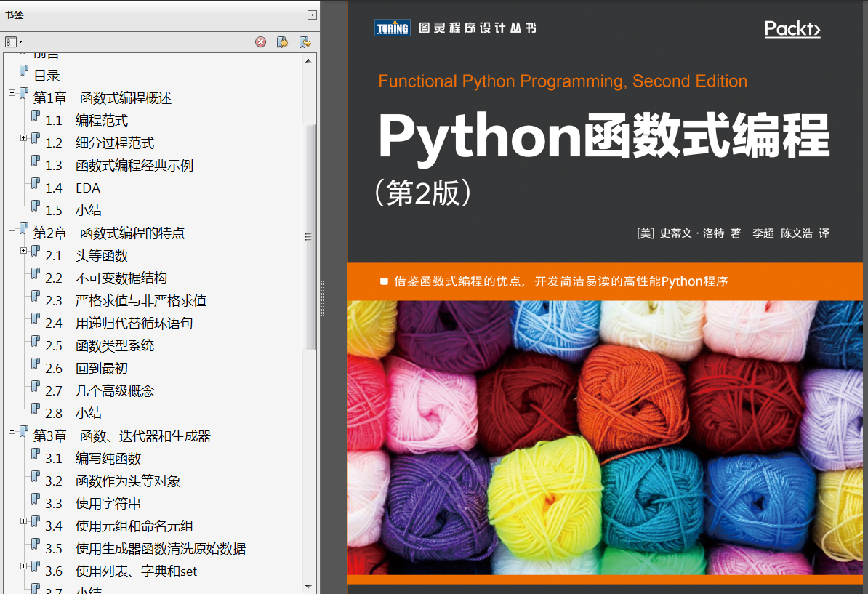Click the new bookmark icon
This screenshot has width=868, height=594.
coord(282,42)
